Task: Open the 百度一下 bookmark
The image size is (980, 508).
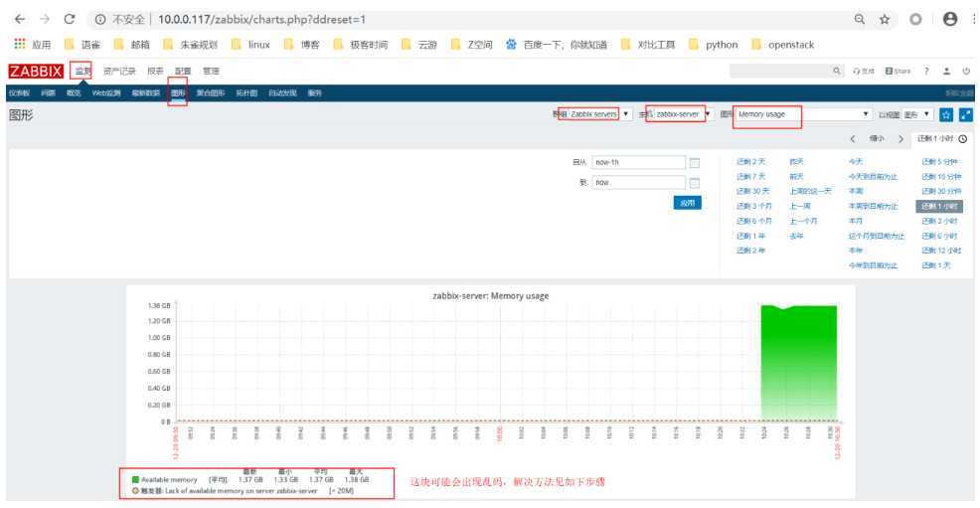Action: [557, 45]
